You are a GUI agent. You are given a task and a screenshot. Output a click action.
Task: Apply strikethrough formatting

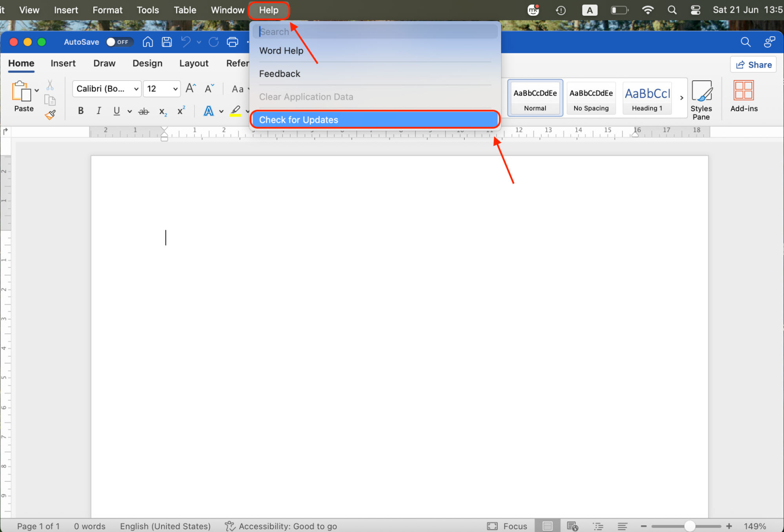(x=143, y=111)
